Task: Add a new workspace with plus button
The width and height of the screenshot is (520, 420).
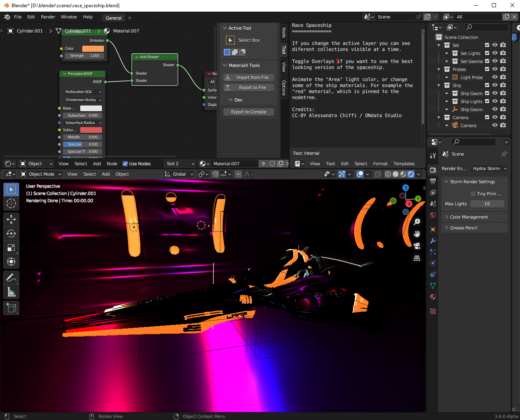Action: [130, 18]
